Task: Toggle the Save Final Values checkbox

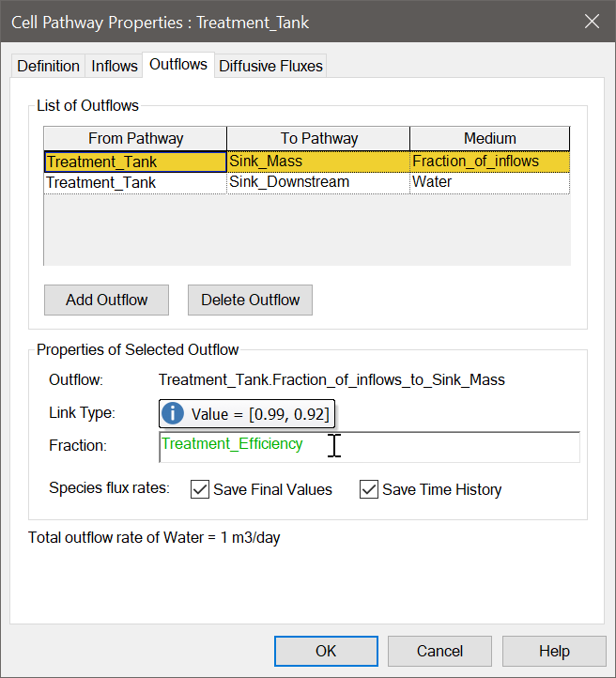Action: click(200, 489)
